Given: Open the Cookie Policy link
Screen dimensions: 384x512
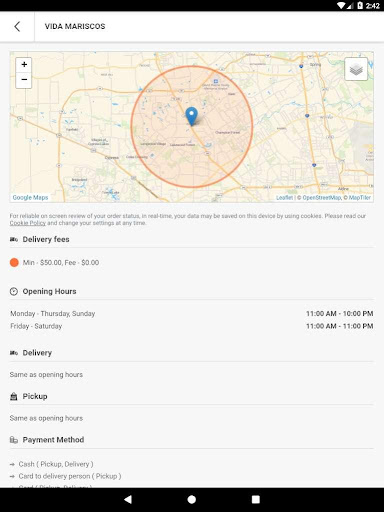Looking at the screenshot, I should coord(28,223).
